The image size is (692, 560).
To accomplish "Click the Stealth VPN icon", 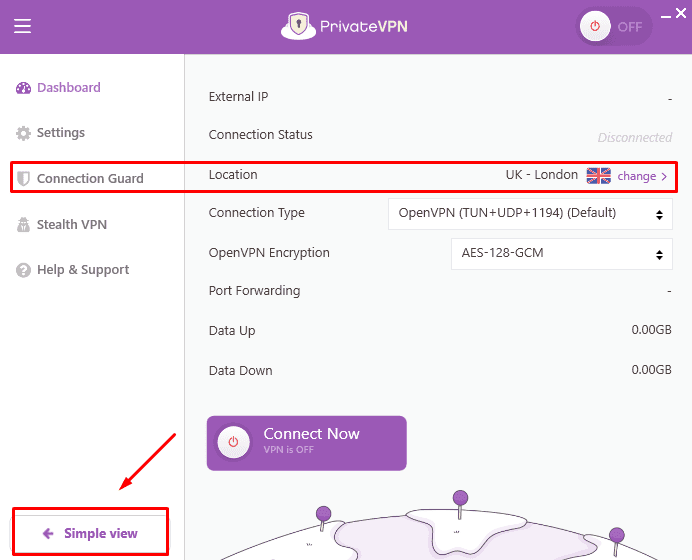I will coord(24,225).
